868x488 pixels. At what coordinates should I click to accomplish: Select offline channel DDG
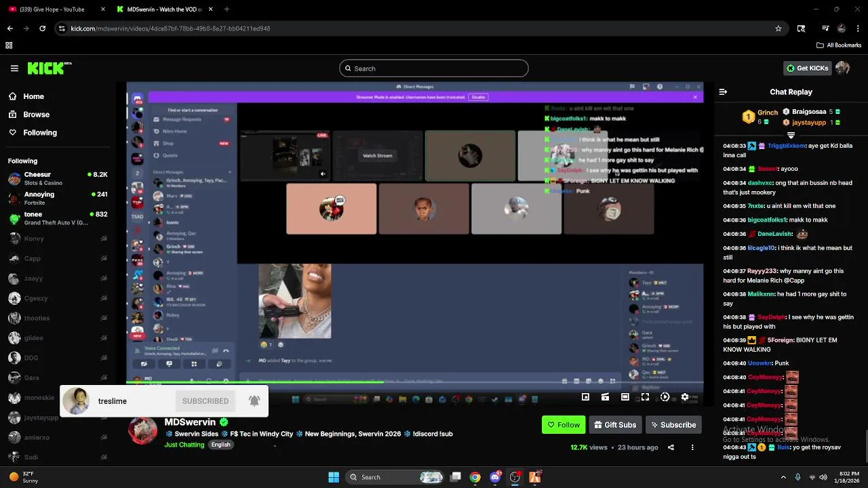[x=58, y=358]
